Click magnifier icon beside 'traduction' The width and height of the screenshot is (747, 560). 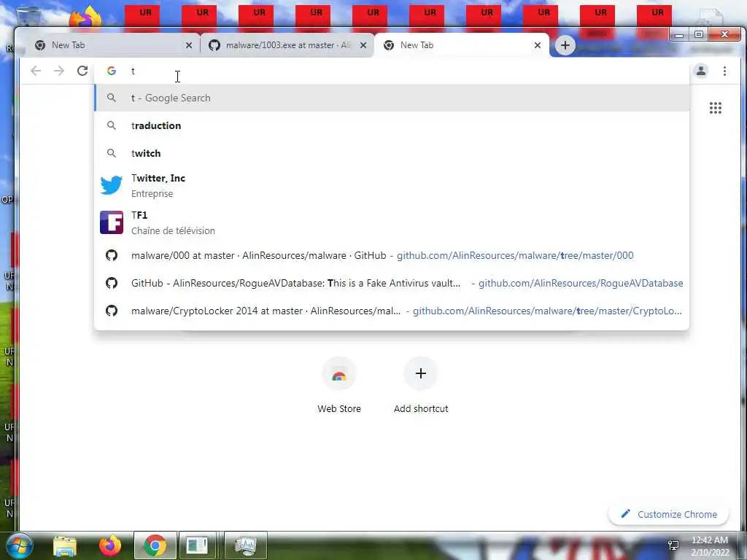click(112, 125)
